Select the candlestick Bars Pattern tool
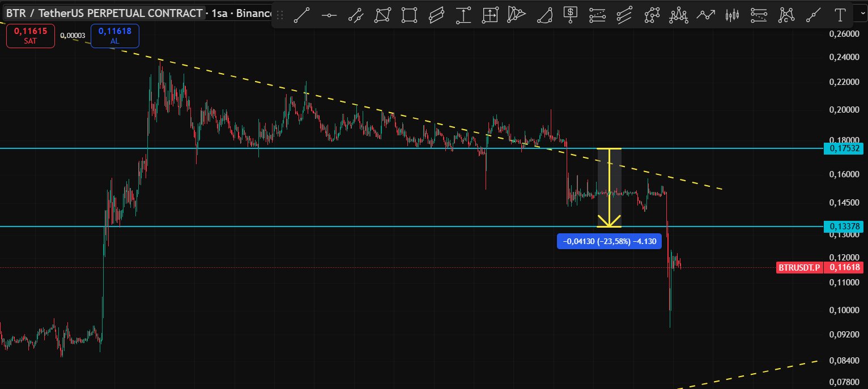Viewport: 868px width, 389px height. point(733,15)
